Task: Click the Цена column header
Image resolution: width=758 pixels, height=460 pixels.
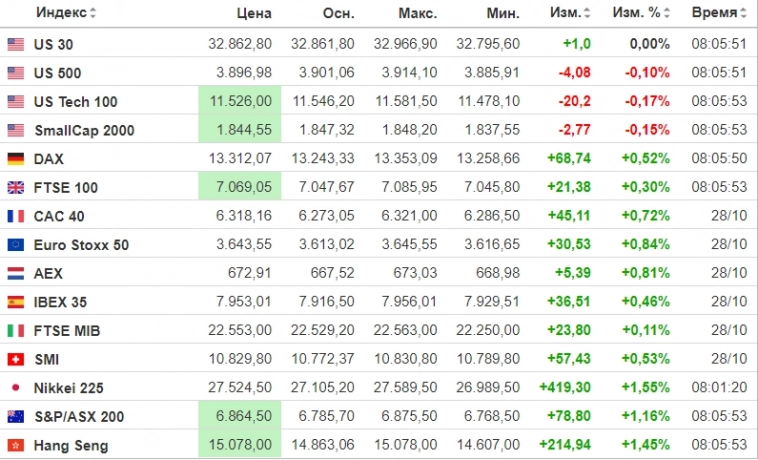Action: [254, 13]
